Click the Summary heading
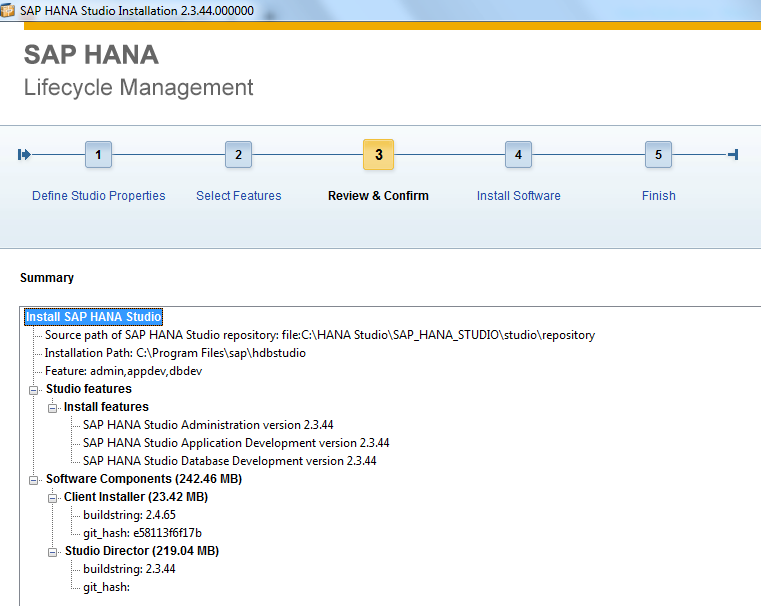Screen dimensions: 761x606 tap(47, 278)
